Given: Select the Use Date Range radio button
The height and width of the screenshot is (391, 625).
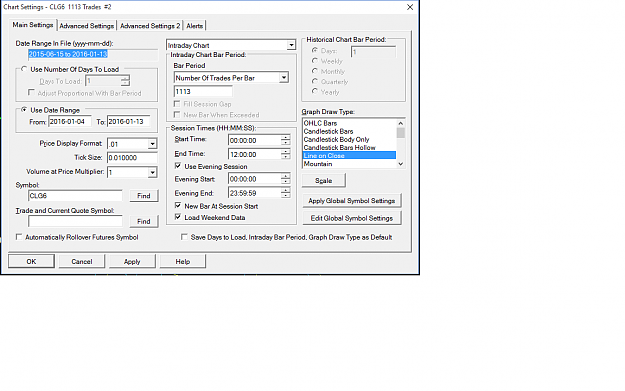Looking at the screenshot, I should pos(24,110).
